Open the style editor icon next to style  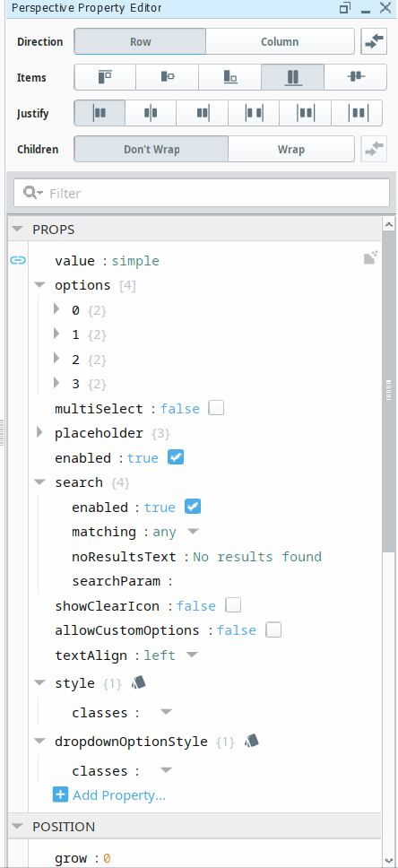click(x=138, y=682)
